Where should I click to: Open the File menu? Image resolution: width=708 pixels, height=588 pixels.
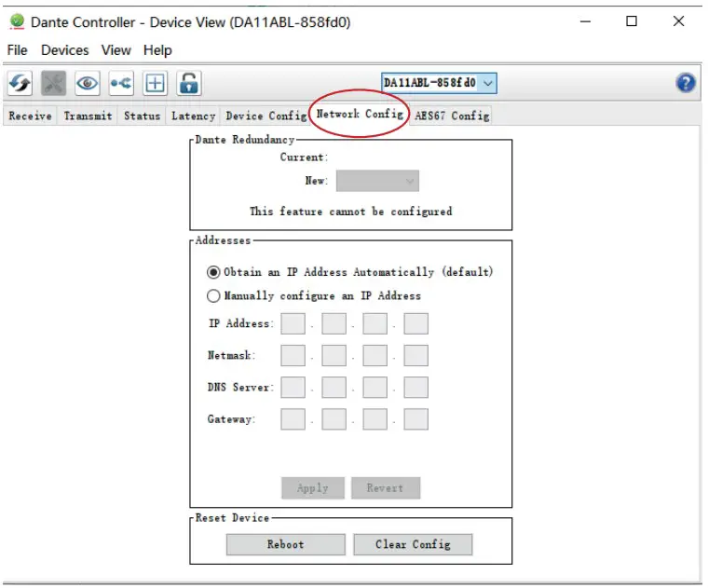coord(17,50)
